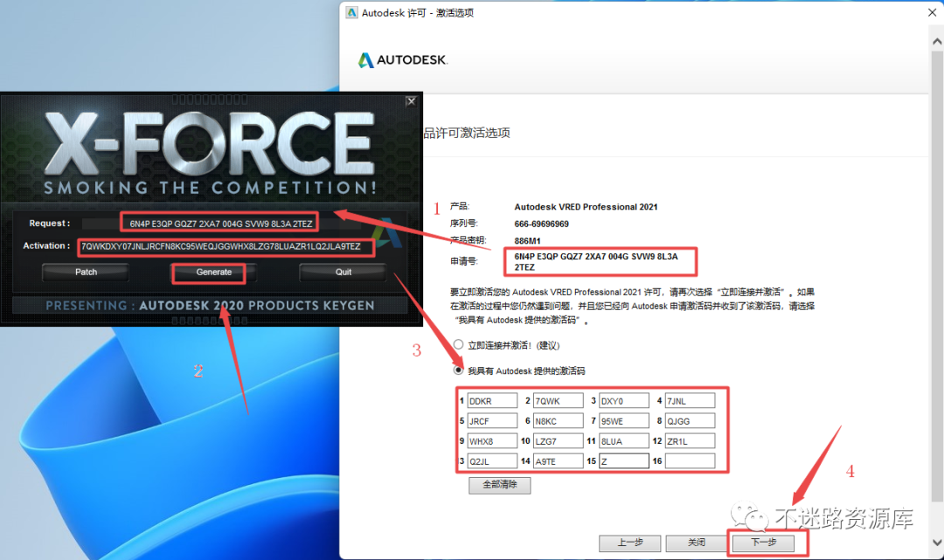Click the scrollbar up arrow in Autodesk window

937,42
